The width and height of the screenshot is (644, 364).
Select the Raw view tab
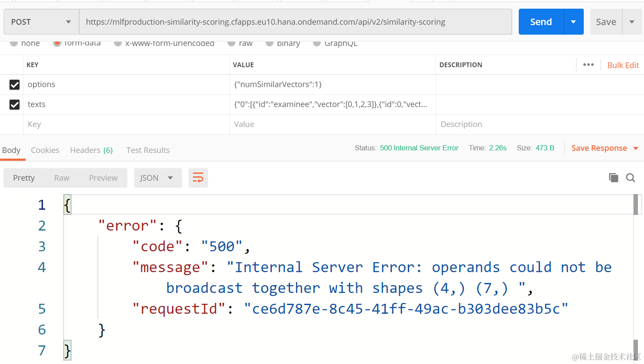pyautogui.click(x=62, y=178)
